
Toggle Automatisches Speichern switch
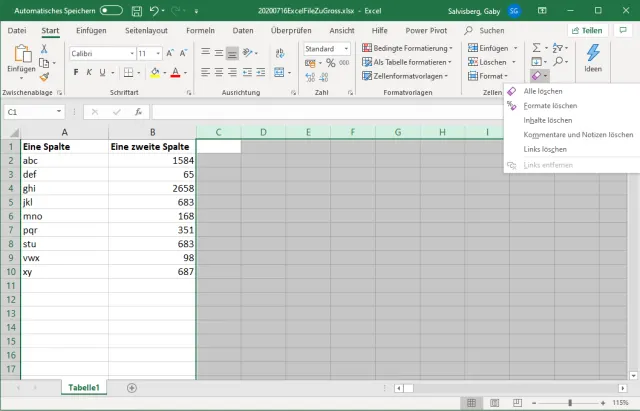(111, 10)
